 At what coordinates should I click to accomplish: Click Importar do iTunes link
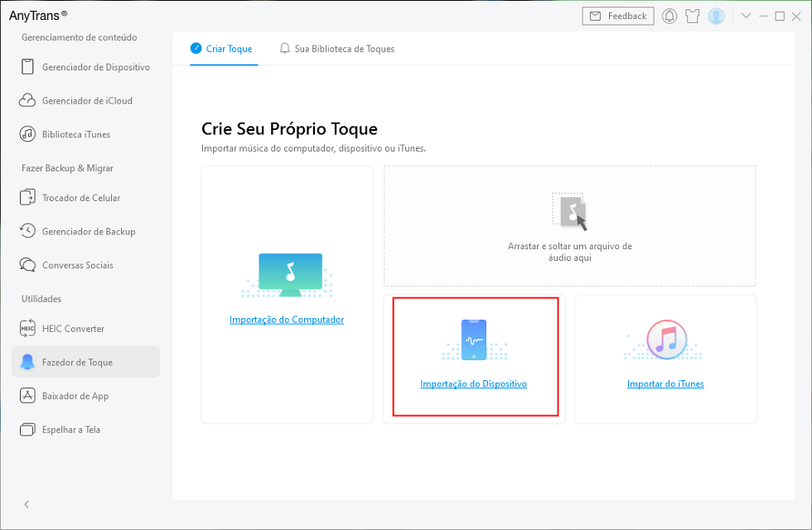coord(665,383)
